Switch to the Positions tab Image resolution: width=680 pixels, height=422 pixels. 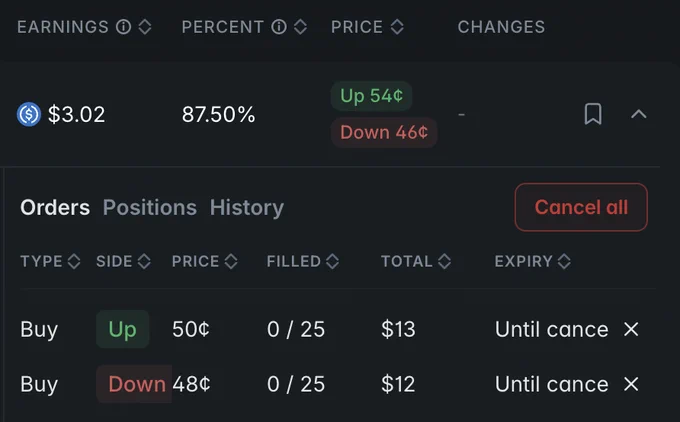pyautogui.click(x=150, y=207)
